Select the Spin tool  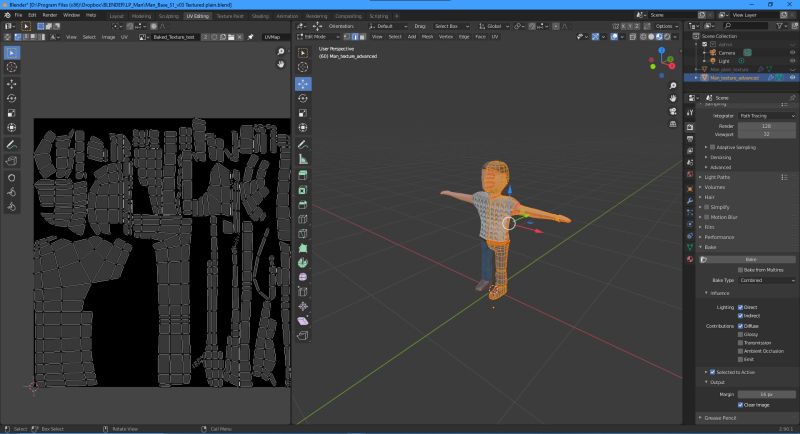[303, 263]
